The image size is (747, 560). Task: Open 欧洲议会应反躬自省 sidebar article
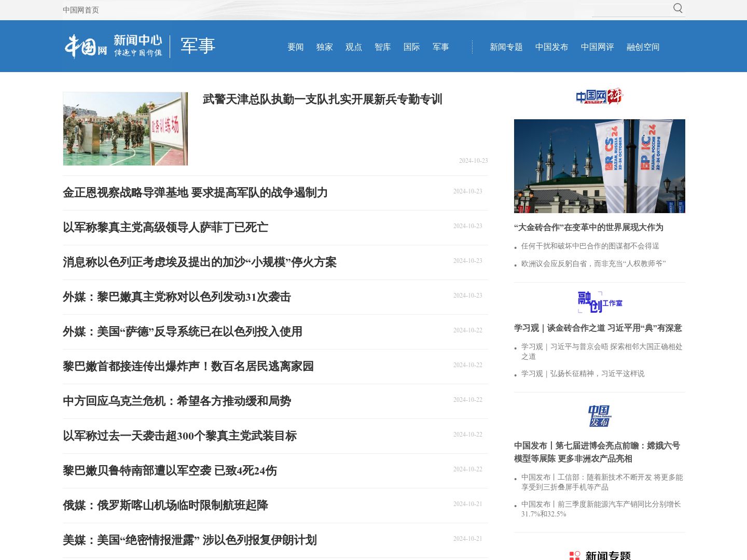593,263
